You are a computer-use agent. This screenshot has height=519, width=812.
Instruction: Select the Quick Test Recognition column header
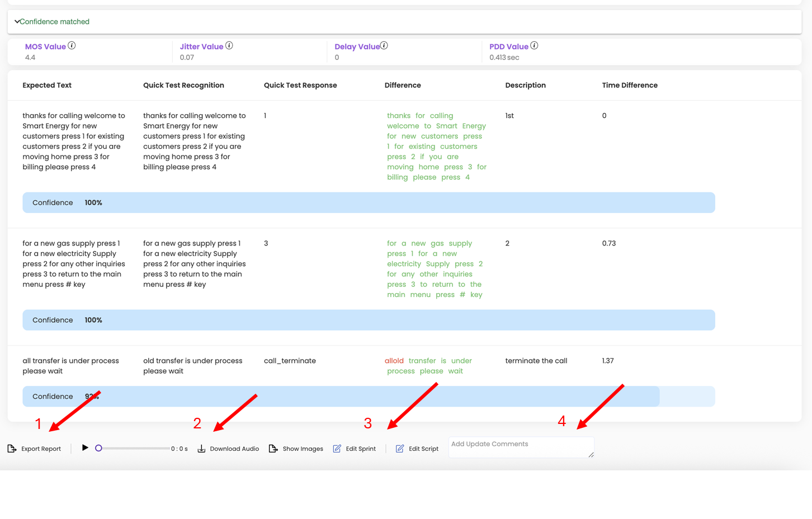coord(183,86)
